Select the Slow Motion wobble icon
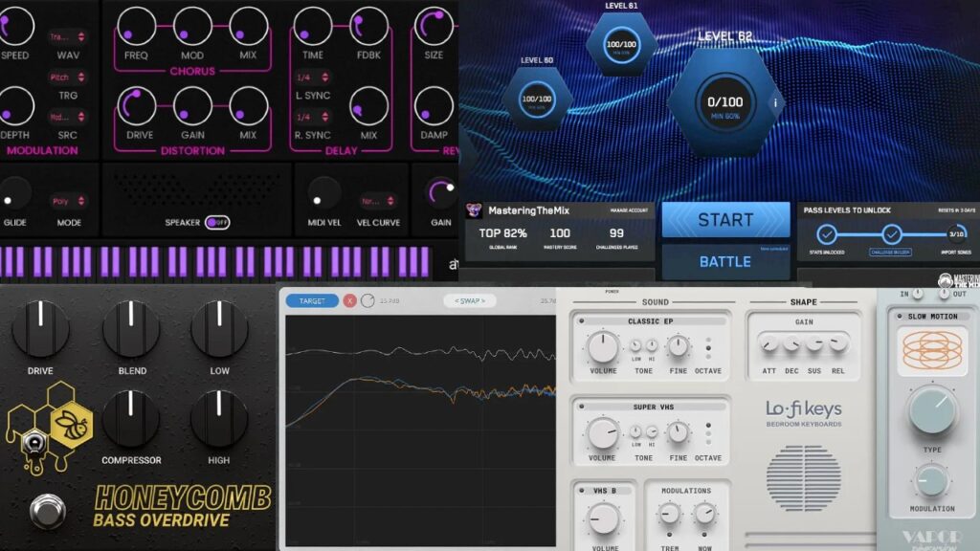The width and height of the screenshot is (980, 551). point(932,351)
